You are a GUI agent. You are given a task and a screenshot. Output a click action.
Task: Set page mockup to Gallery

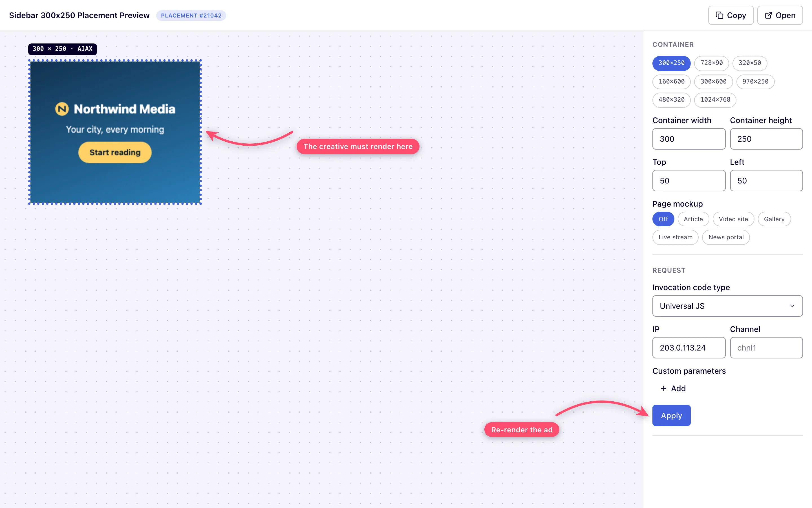point(774,219)
